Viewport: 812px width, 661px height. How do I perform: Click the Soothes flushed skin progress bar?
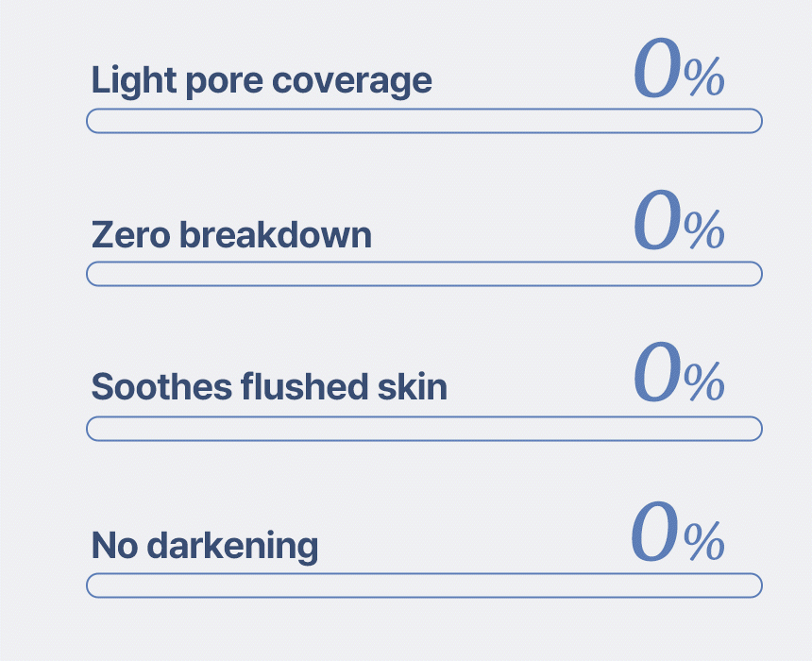pos(424,429)
